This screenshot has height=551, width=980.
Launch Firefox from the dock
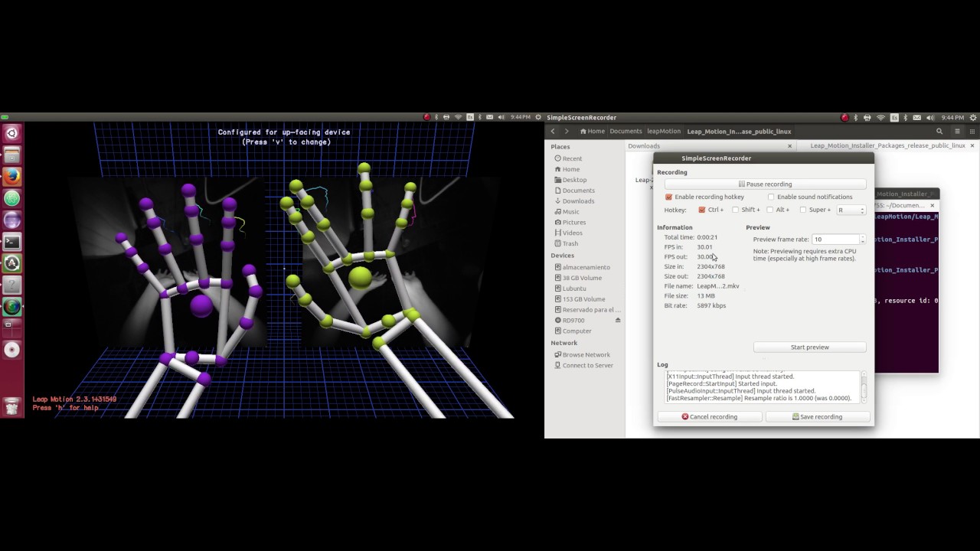pos(11,177)
